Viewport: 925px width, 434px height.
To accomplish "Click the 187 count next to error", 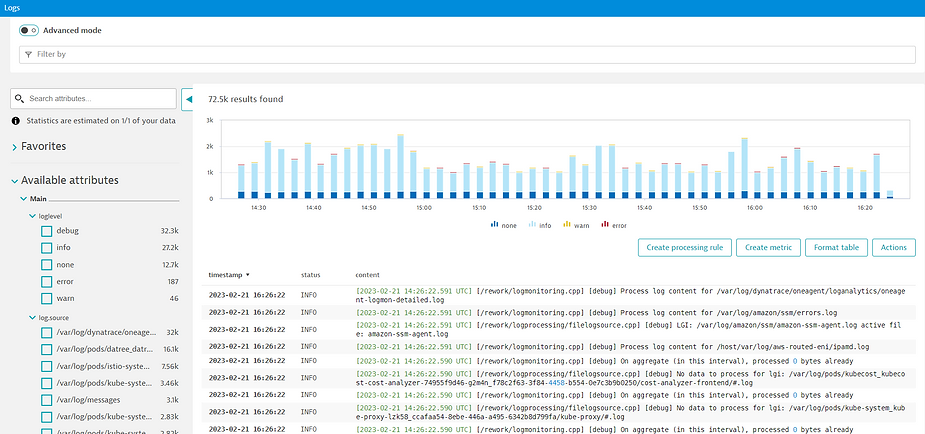I will pyautogui.click(x=173, y=282).
